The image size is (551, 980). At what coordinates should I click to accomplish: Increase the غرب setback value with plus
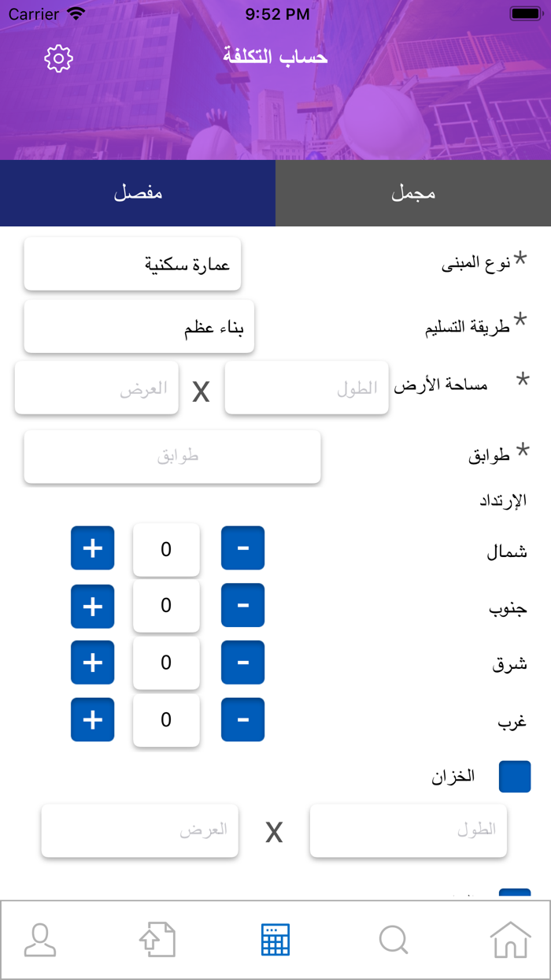coord(92,719)
